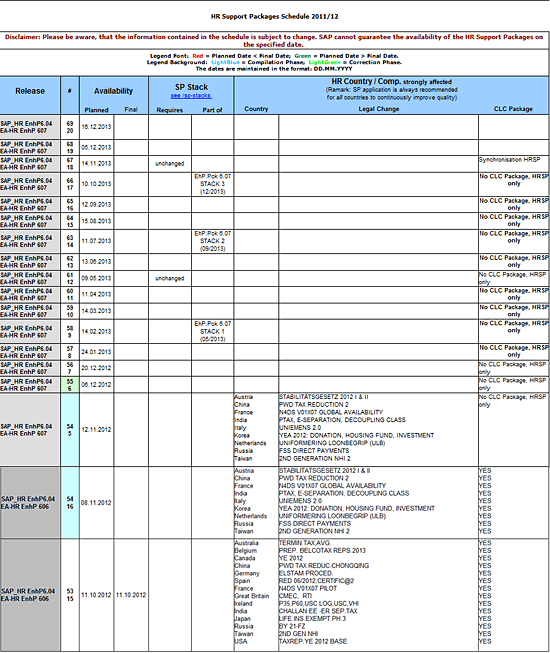Click planned date 15.08.2013

(96, 221)
